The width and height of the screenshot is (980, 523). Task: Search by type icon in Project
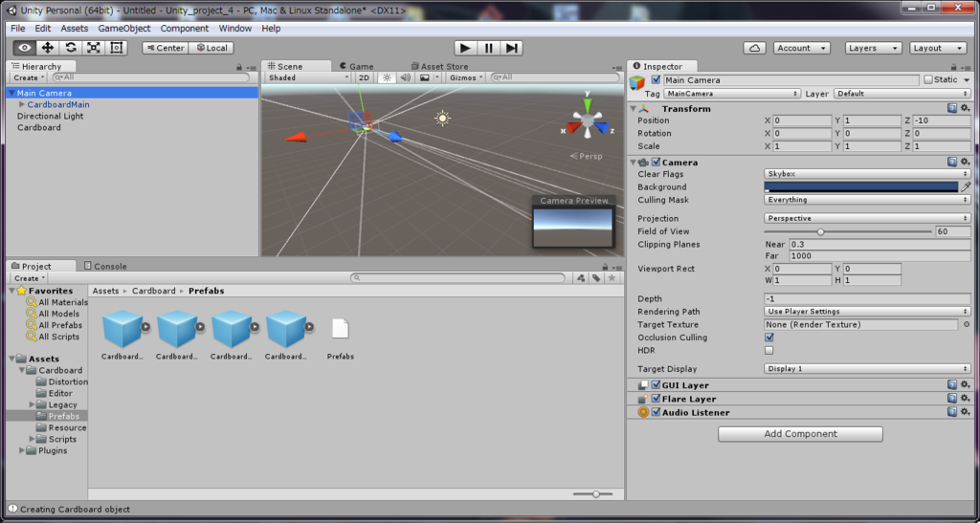581,277
